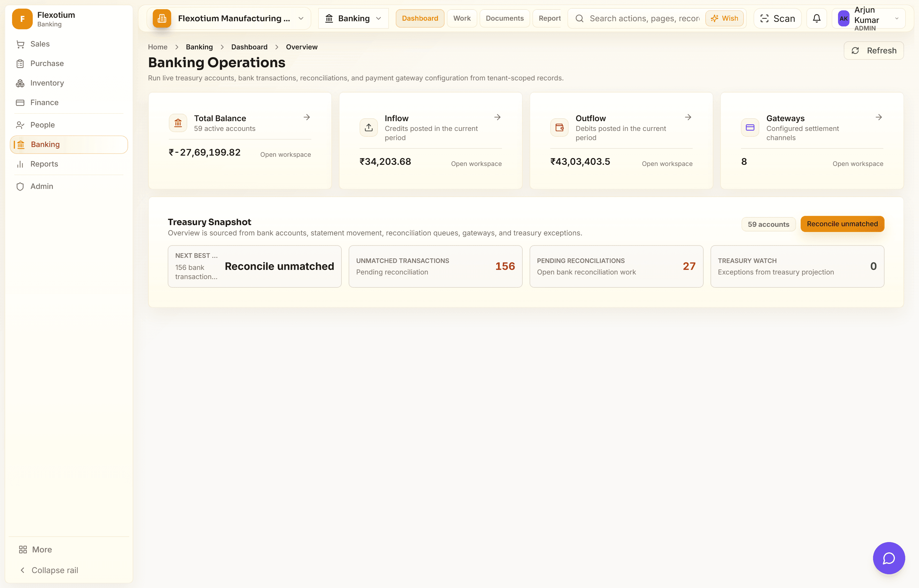This screenshot has width=919, height=588.
Task: Refresh the banking dashboard
Action: click(874, 51)
